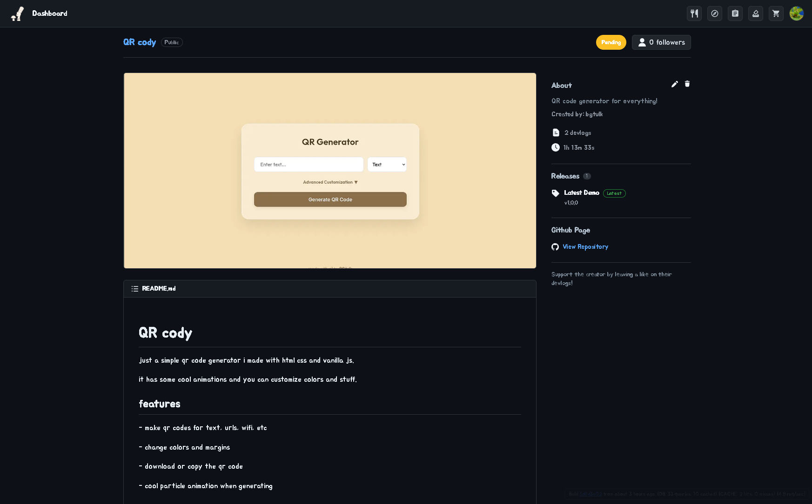This screenshot has width=812, height=504.
Task: Open the Text type dropdown
Action: point(387,165)
